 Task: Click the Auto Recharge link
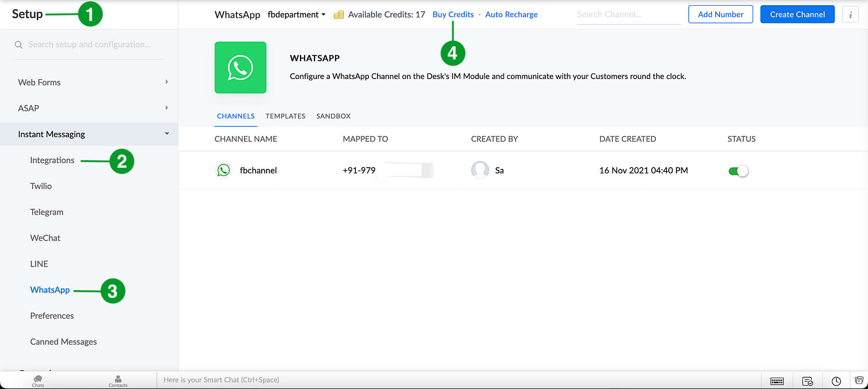511,15
